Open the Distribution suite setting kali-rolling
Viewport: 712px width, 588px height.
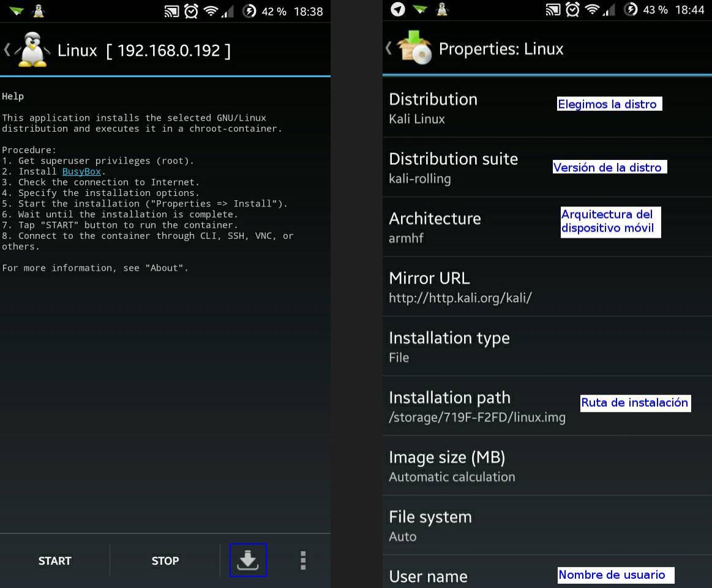pyautogui.click(x=547, y=168)
